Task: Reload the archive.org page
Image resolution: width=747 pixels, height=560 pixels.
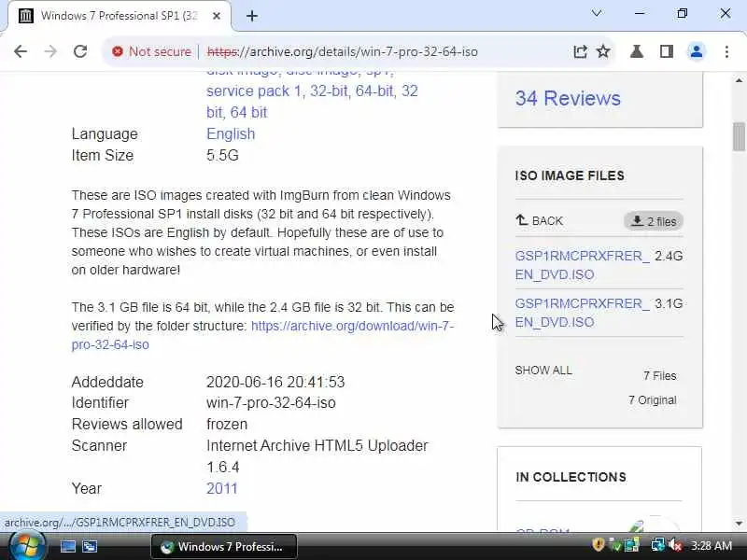Action: 80,51
